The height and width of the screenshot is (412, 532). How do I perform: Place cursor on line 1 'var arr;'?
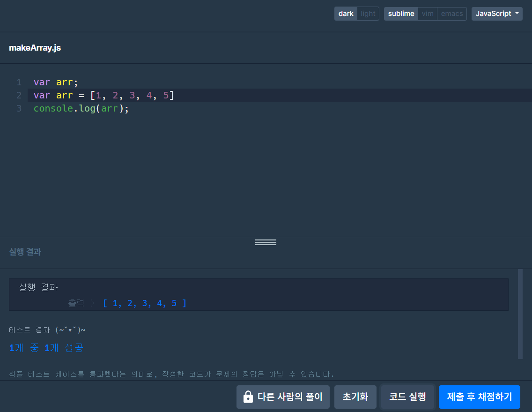(56, 82)
